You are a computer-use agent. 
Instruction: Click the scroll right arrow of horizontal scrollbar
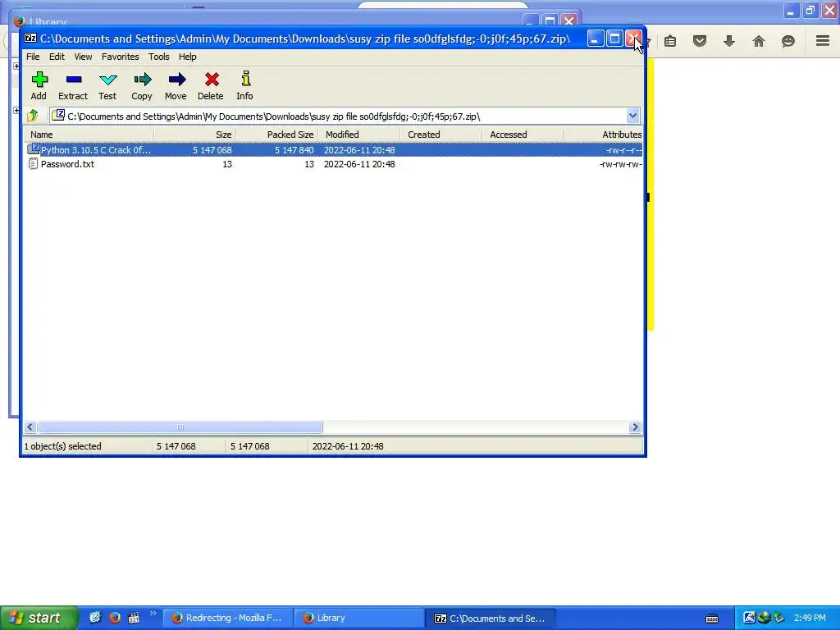pyautogui.click(x=636, y=427)
